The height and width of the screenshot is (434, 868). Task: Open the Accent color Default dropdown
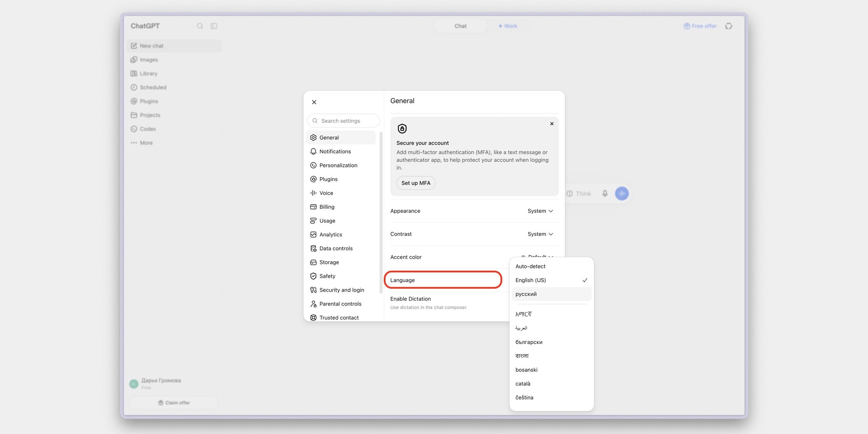pyautogui.click(x=537, y=256)
